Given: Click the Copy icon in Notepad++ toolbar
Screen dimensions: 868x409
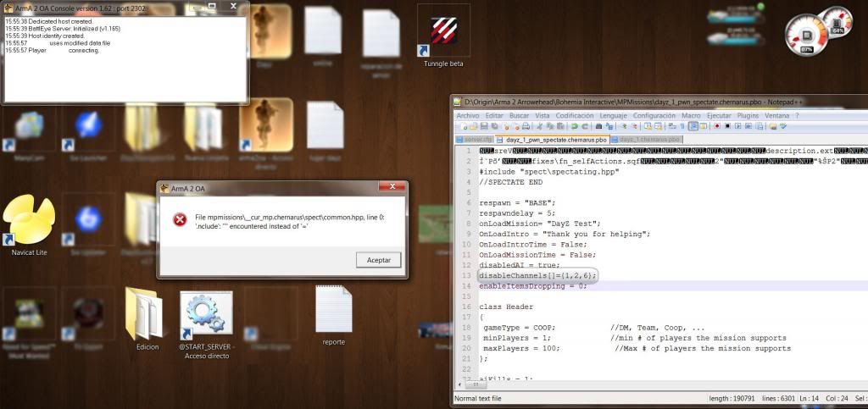Looking at the screenshot, I should [549, 126].
